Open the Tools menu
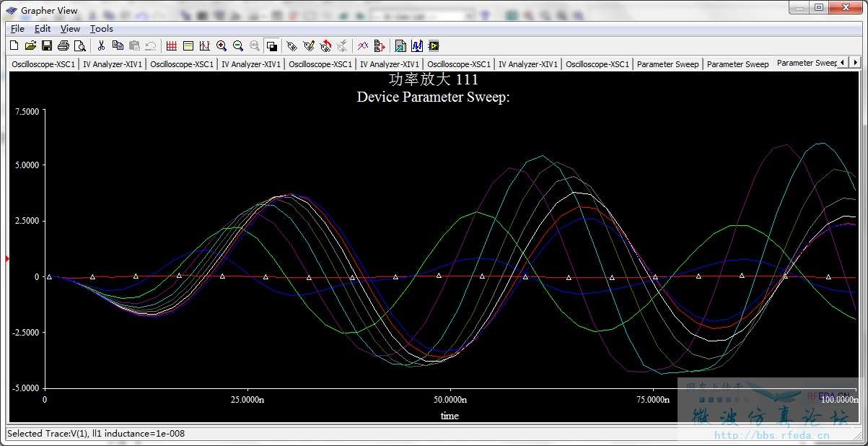The height and width of the screenshot is (446, 868). point(102,29)
